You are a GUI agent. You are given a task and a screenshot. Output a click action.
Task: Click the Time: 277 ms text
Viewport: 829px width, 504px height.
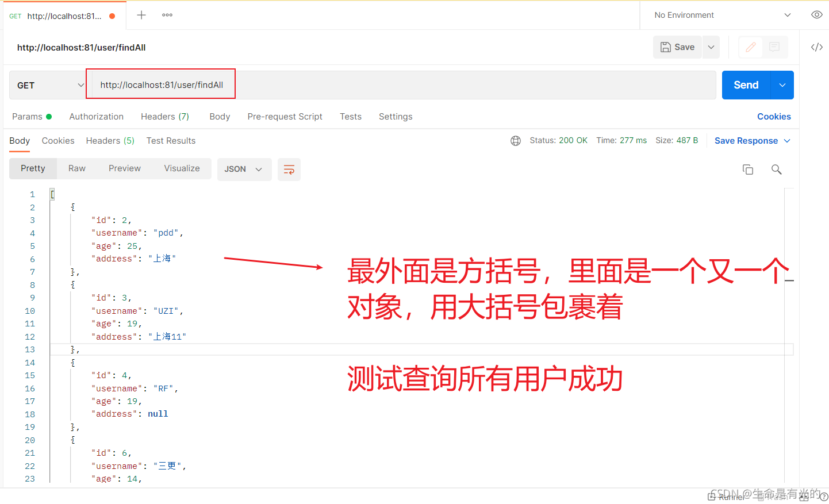[x=621, y=141]
